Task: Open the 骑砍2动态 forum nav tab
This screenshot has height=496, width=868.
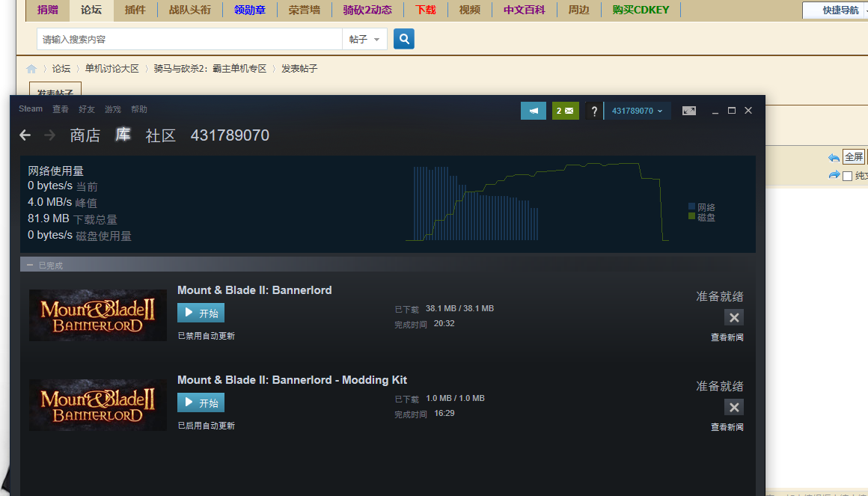Action: point(367,10)
